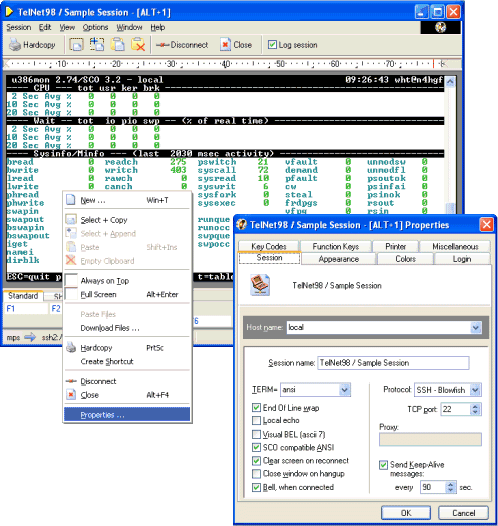Screen dimensions: 498x526
Task: Open the Help menu
Action: click(x=158, y=28)
